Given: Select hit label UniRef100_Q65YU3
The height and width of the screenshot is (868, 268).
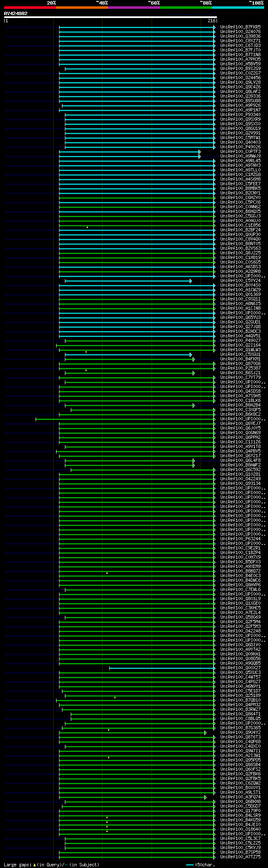Looking at the screenshot, I should (x=240, y=318).
